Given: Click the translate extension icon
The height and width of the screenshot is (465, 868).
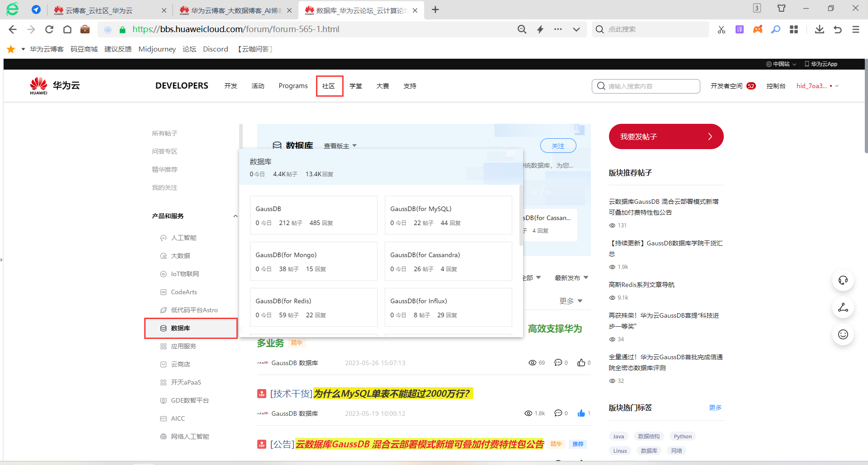Looking at the screenshot, I should point(740,29).
